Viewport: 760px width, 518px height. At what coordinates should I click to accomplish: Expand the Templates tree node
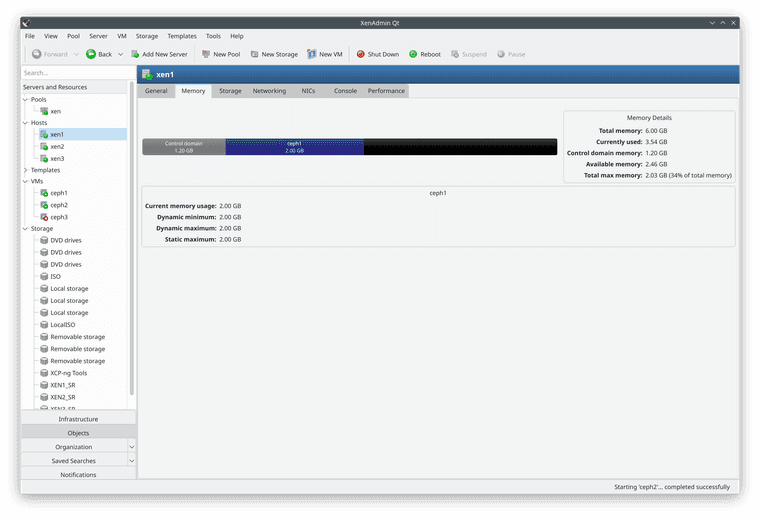[x=26, y=170]
